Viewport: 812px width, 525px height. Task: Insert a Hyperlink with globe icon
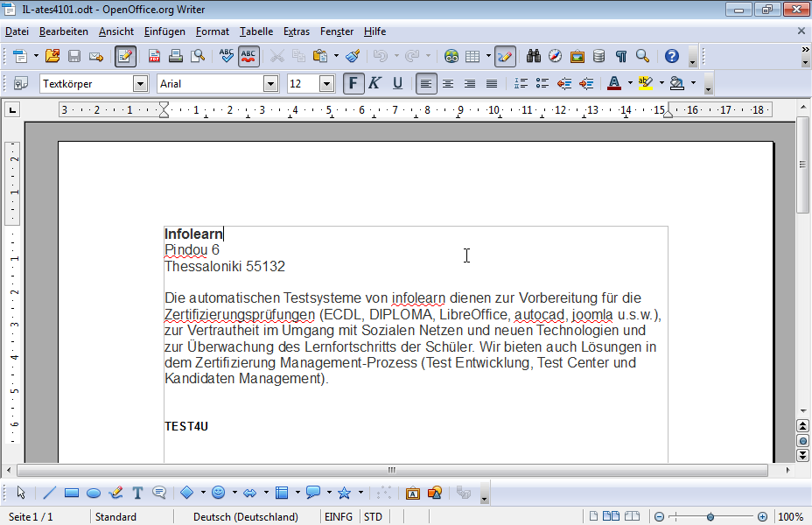click(x=451, y=56)
